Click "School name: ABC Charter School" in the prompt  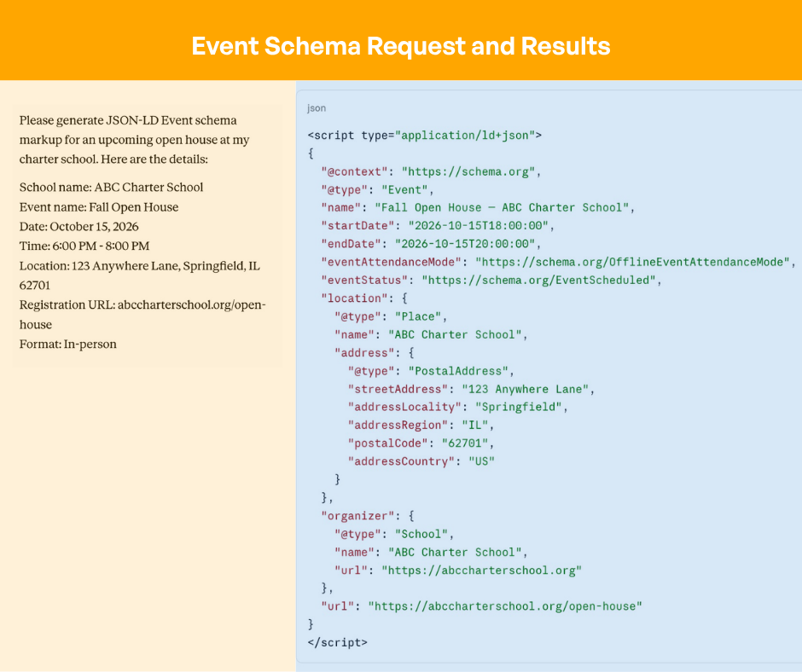[x=111, y=187]
